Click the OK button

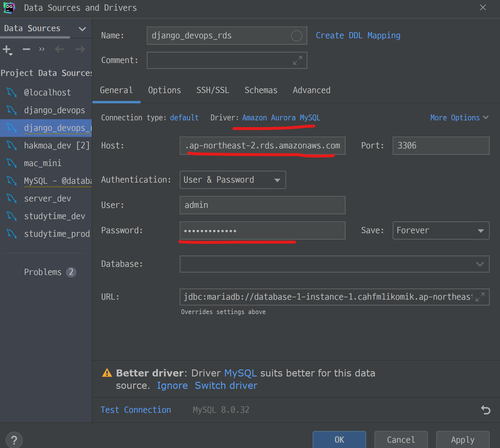pyautogui.click(x=339, y=440)
